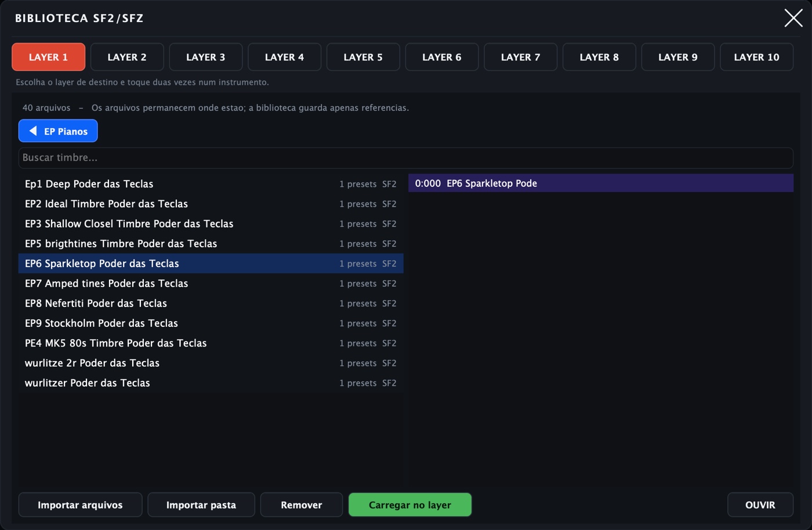Select the Layer 10 tab
Image resolution: width=812 pixels, height=530 pixels.
tap(757, 57)
